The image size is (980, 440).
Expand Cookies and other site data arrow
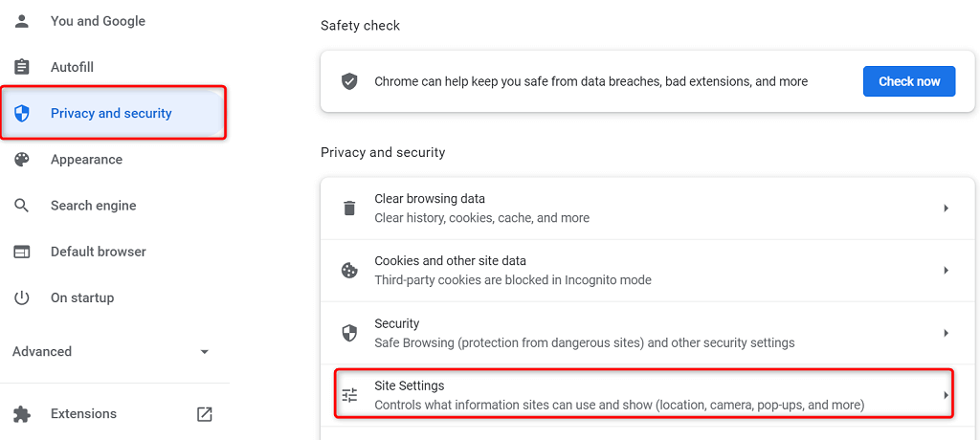(x=946, y=271)
